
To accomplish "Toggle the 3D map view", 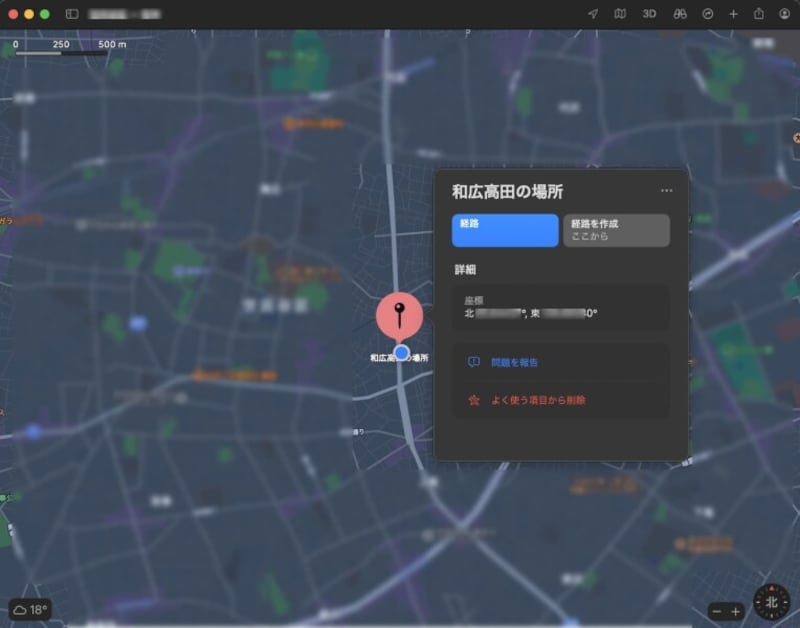I will (x=649, y=14).
